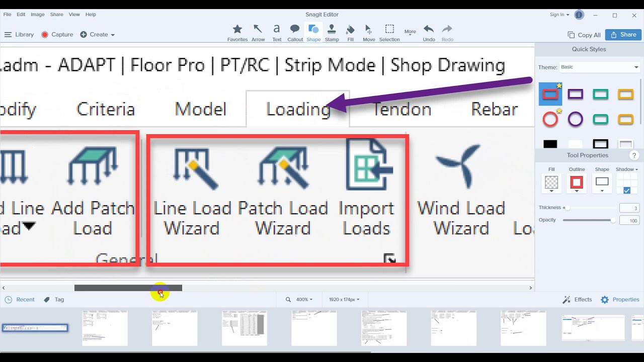Open Tool Properties help question mark
Screen dimensions: 644x362
pyautogui.click(x=634, y=156)
